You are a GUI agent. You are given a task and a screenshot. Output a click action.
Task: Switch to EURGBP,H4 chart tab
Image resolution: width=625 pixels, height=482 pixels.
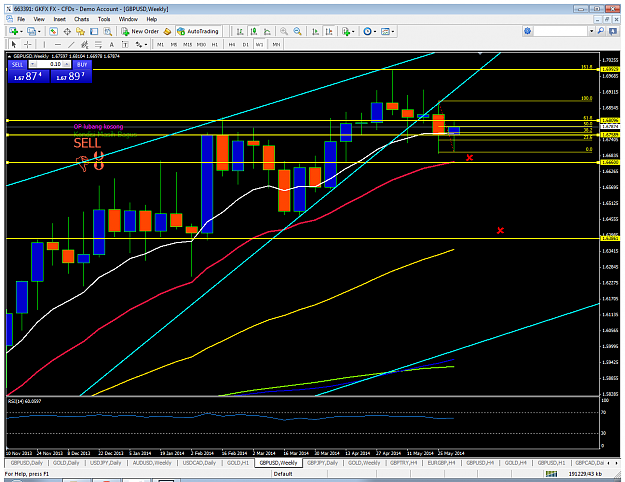441,463
